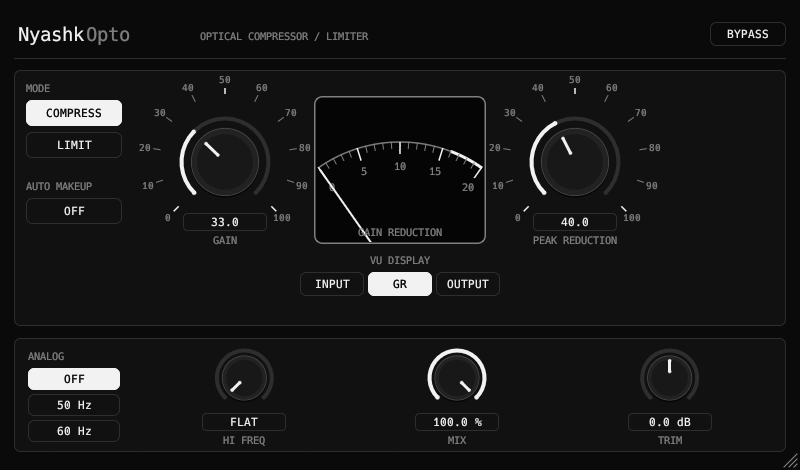
Task: Click the MIX label
Action: tap(457, 440)
